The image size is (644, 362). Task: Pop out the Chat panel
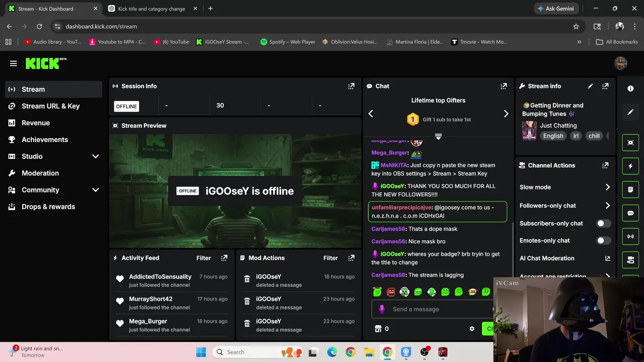pyautogui.click(x=504, y=86)
